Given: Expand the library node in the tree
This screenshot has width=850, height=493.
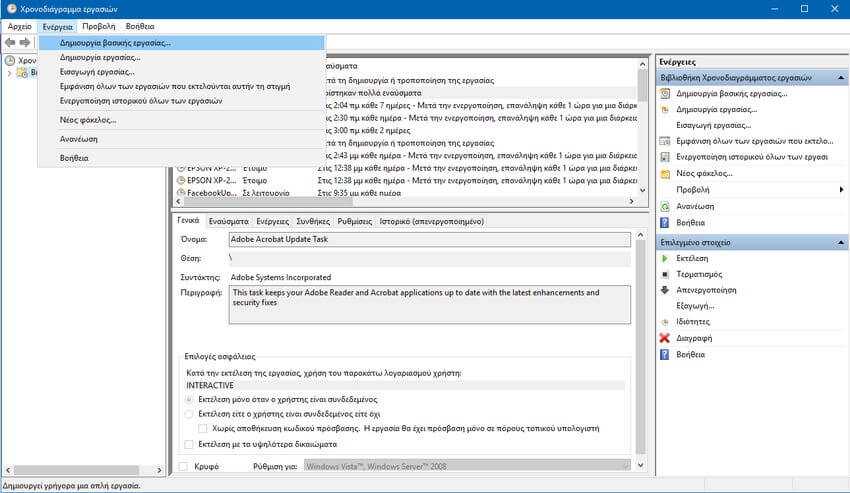Looking at the screenshot, I should coord(9,73).
